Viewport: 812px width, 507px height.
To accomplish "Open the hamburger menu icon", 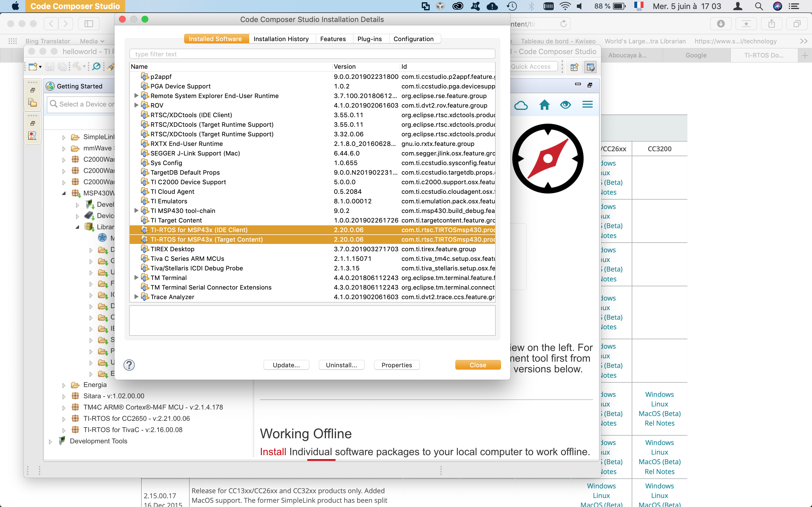I will pos(587,104).
